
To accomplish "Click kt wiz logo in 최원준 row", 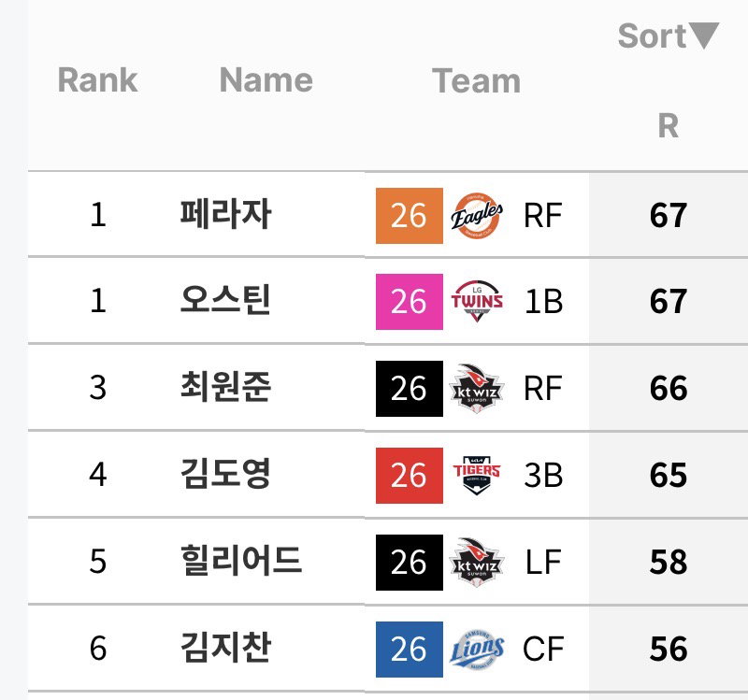I will 477,389.
